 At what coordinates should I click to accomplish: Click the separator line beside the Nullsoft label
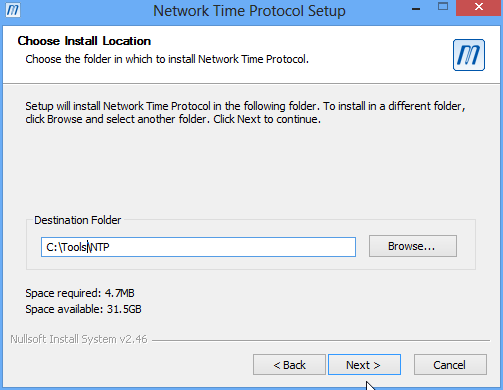(x=321, y=341)
